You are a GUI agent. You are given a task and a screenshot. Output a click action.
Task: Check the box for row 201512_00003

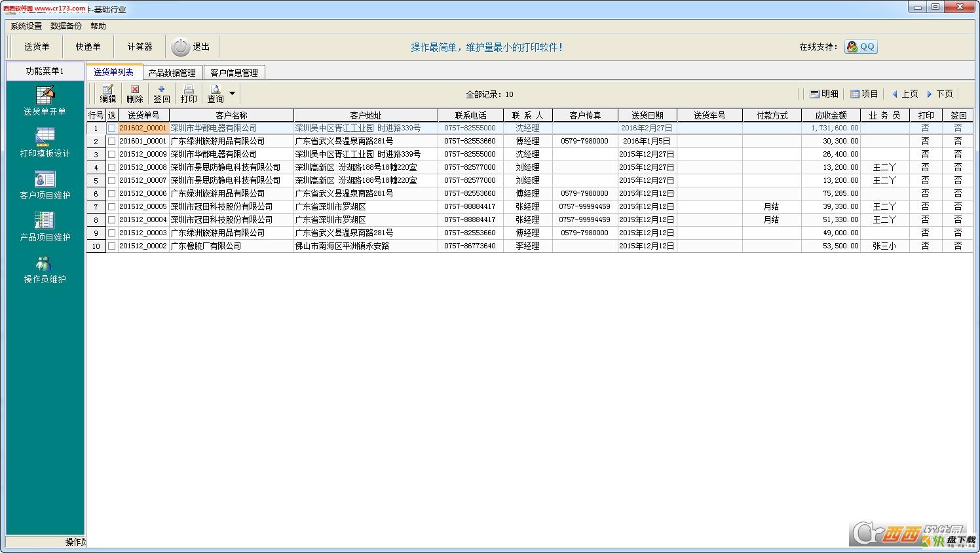(111, 233)
